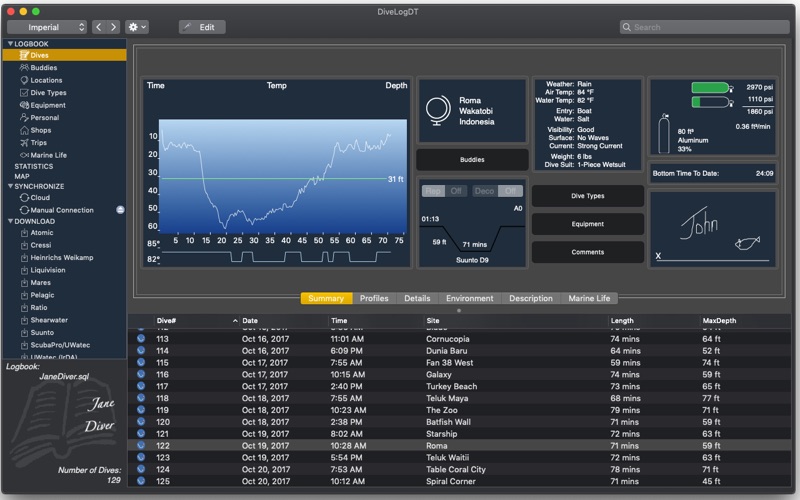This screenshot has width=800, height=500.
Task: Click the Mares download icon
Action: pos(24,283)
